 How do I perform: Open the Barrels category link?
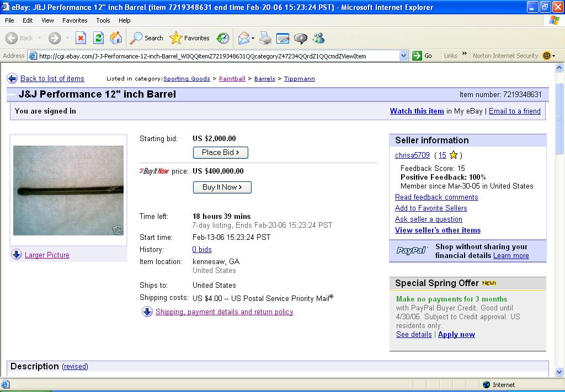[x=265, y=78]
